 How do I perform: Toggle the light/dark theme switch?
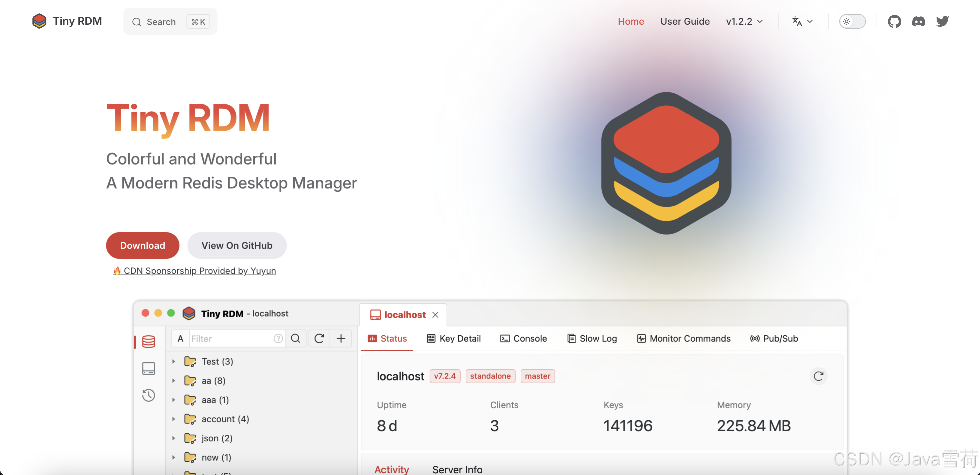point(852,21)
